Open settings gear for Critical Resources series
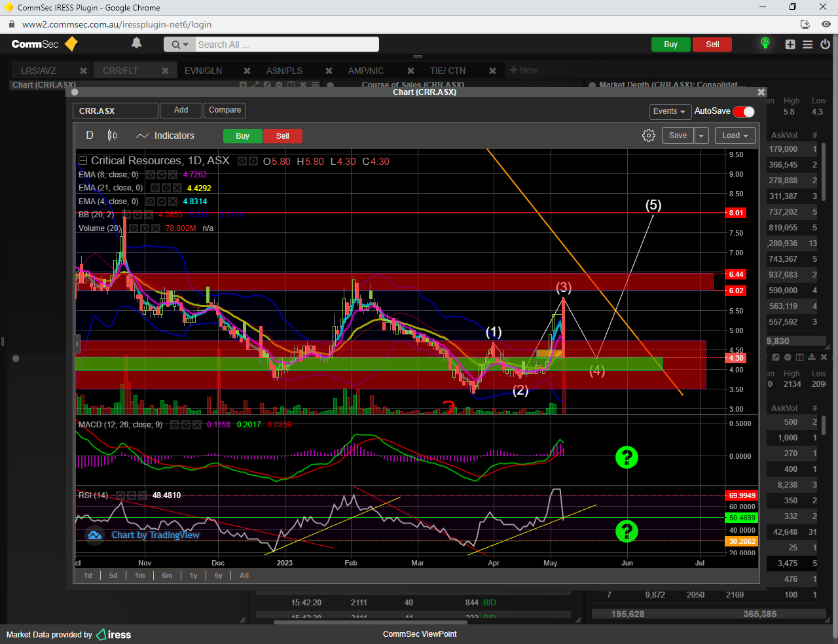The image size is (838, 644). coord(253,161)
